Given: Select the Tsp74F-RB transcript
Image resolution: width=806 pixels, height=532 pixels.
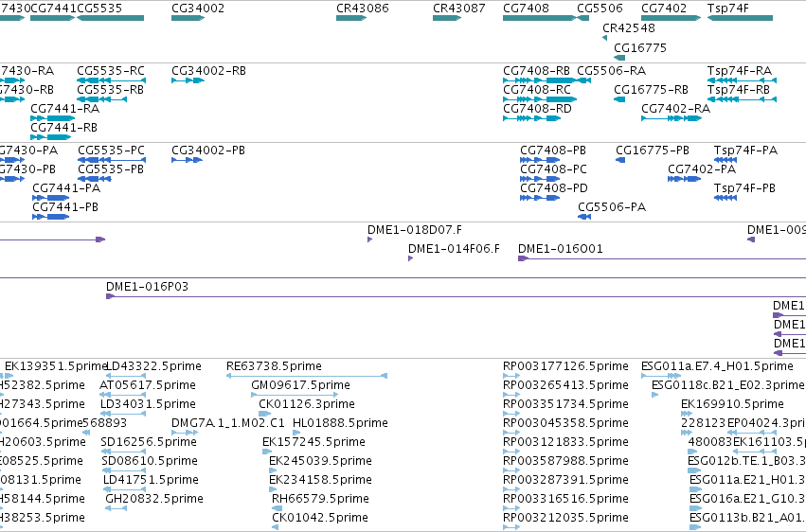Looking at the screenshot, I should (742, 99).
